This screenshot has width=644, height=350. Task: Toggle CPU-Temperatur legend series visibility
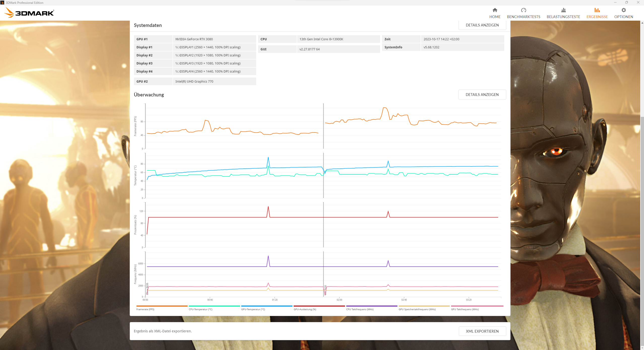point(200,309)
